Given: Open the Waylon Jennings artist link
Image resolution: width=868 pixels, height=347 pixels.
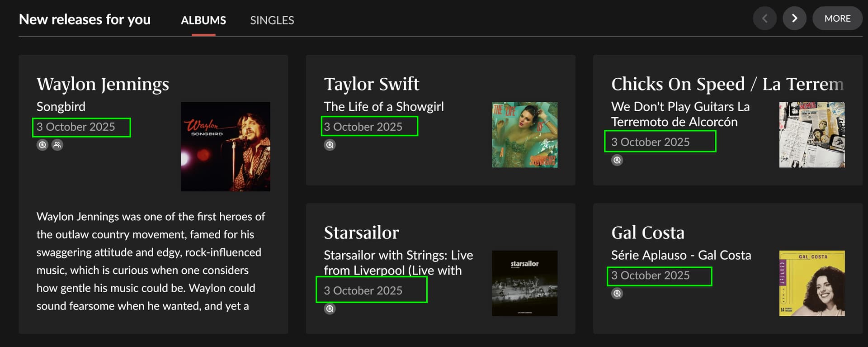Looking at the screenshot, I should [x=103, y=84].
